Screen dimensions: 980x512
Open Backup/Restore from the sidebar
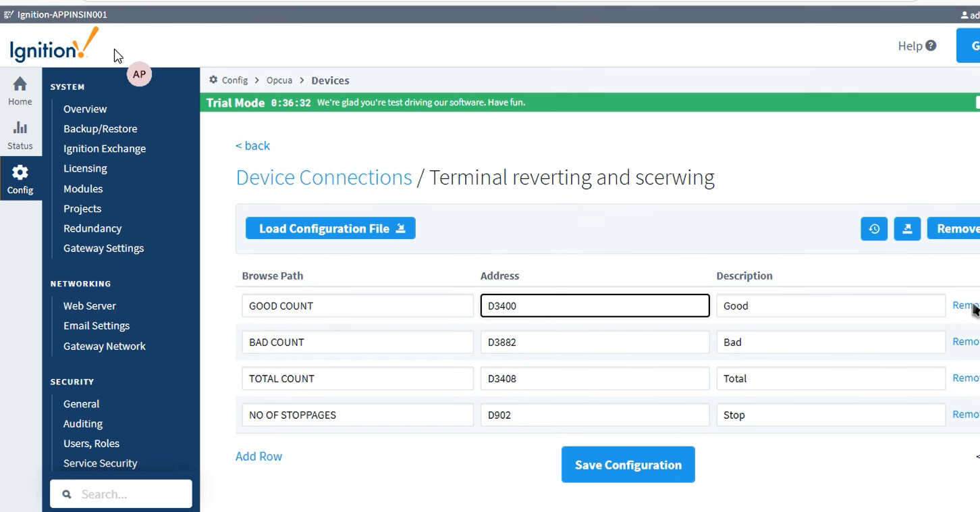pos(100,128)
